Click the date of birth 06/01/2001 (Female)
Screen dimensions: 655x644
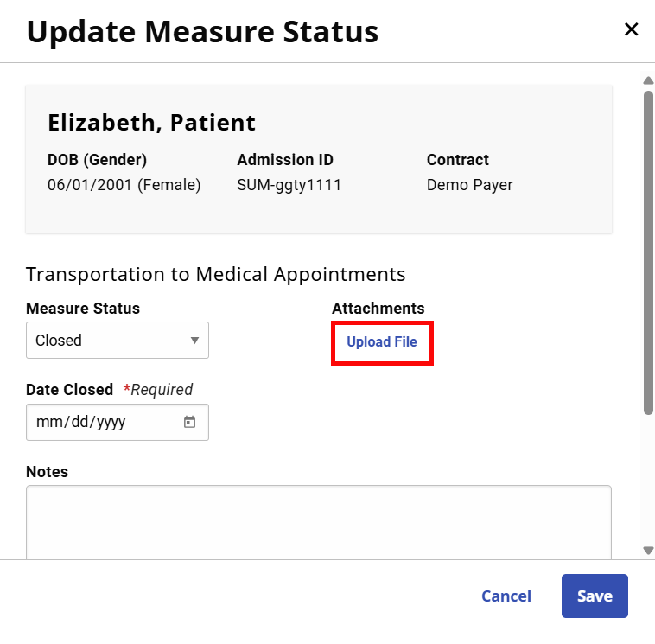click(124, 185)
